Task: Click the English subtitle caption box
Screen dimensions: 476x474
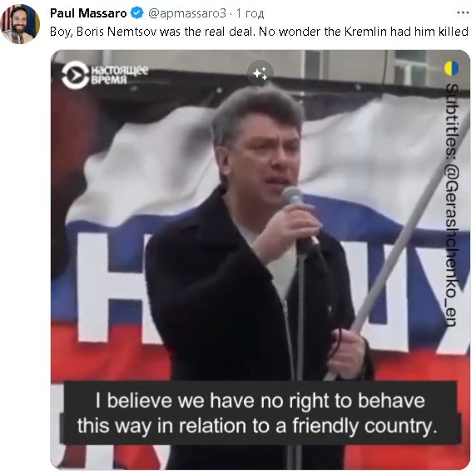Action: pos(260,413)
